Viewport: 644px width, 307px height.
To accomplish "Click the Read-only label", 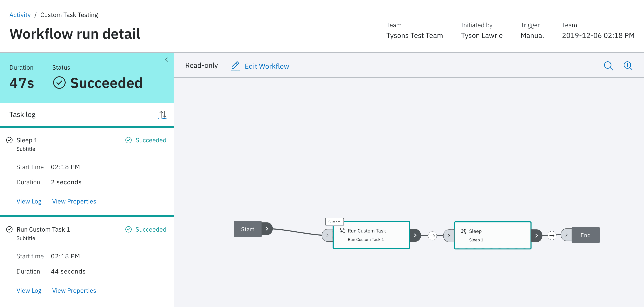I will (x=202, y=66).
